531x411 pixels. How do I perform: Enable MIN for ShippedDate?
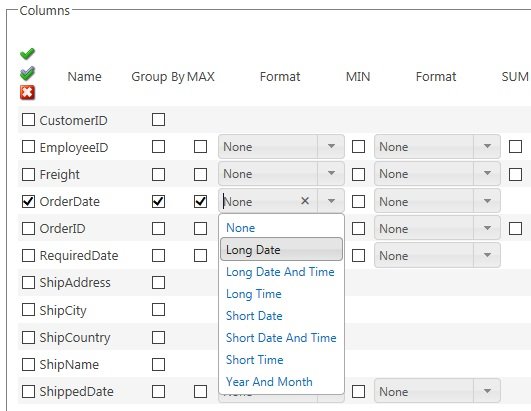pyautogui.click(x=358, y=392)
